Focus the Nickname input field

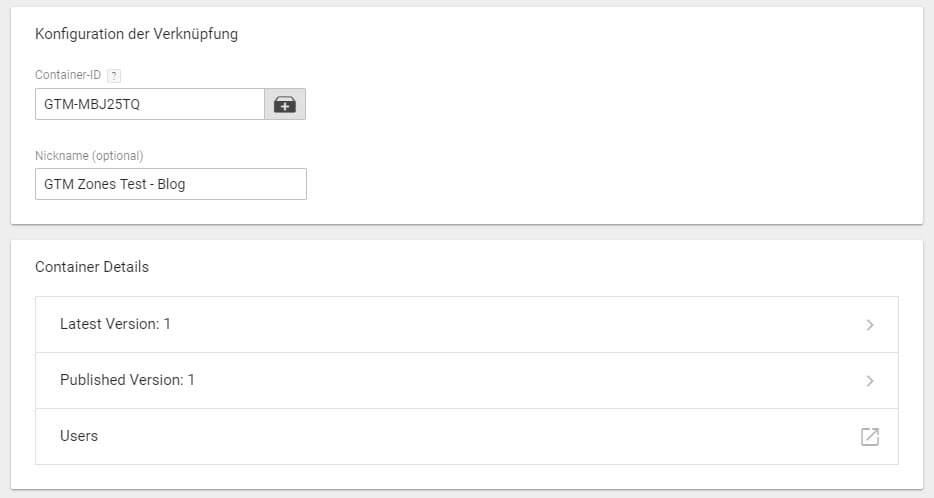point(170,184)
